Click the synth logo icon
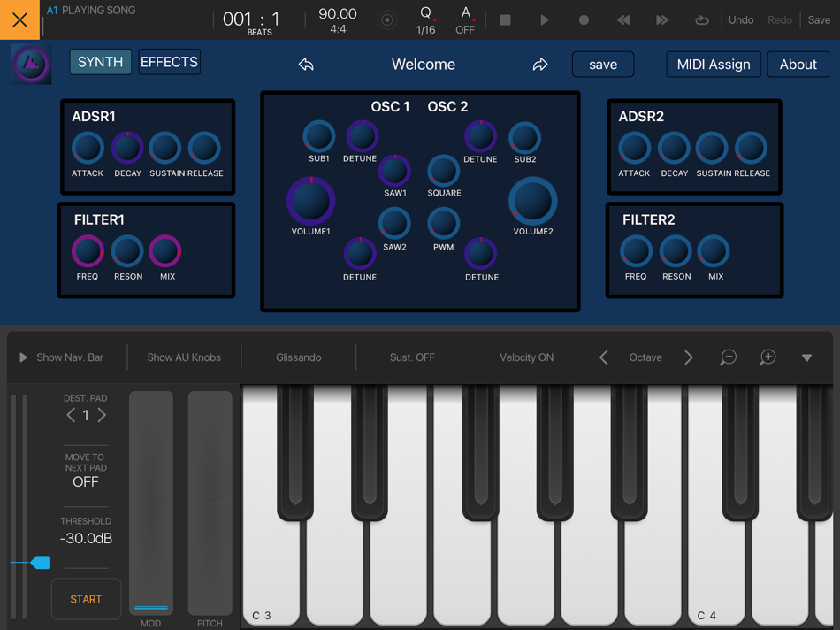840x630 pixels. 31,64
